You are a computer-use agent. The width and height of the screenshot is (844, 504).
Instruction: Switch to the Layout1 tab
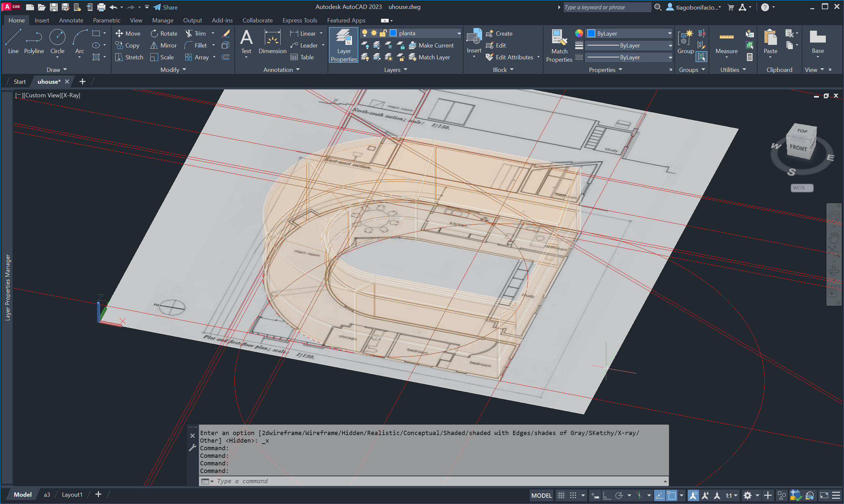pyautogui.click(x=72, y=494)
